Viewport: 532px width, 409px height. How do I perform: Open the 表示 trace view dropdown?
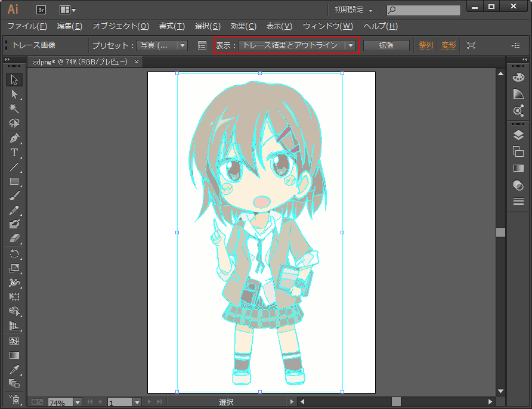351,45
